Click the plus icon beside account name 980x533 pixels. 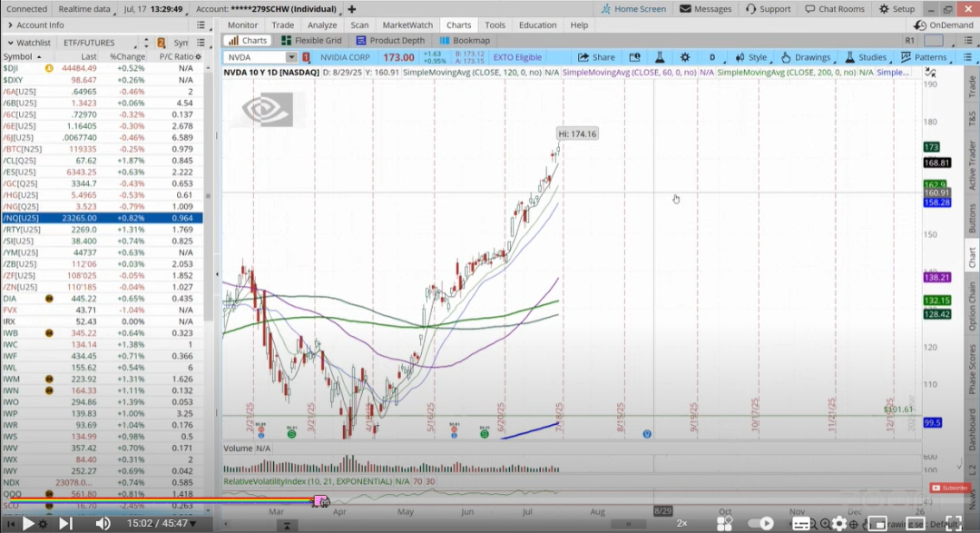coord(352,9)
